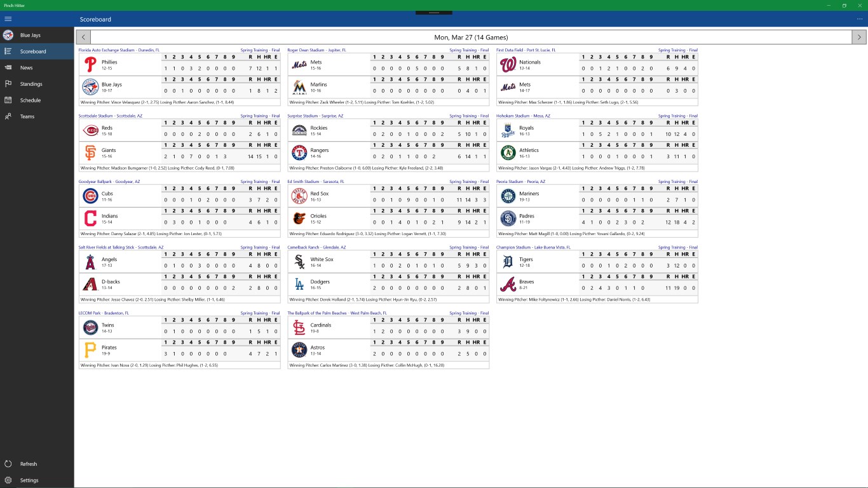Open the Schedule page
Viewport: 868px width, 488px height.
pos(37,100)
